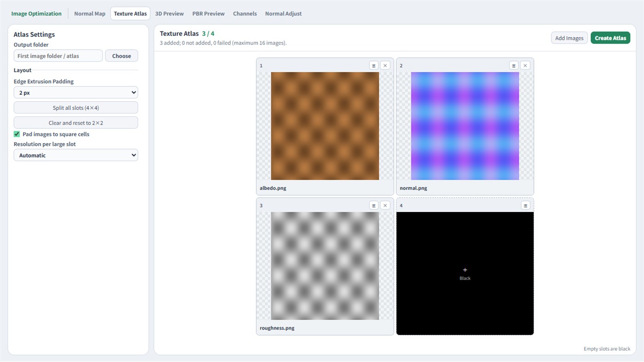Viewport: 644px width, 362px height.
Task: Open the Edge Extrusion Padding dropdown
Action: pos(76,92)
